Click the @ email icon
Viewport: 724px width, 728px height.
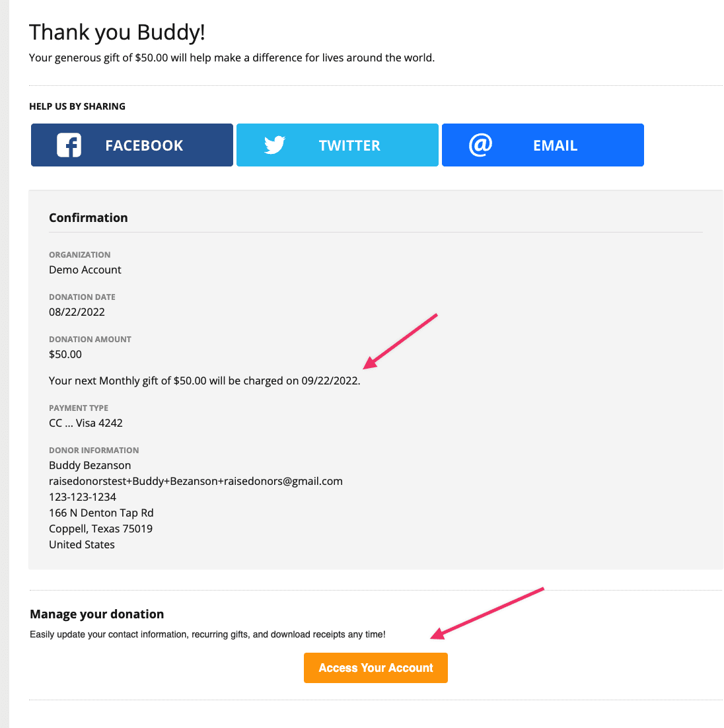[480, 145]
